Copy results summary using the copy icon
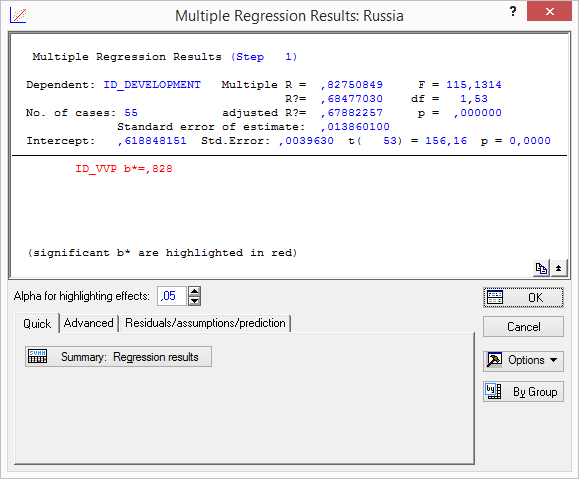Screen dimensions: 579x479 [541, 268]
